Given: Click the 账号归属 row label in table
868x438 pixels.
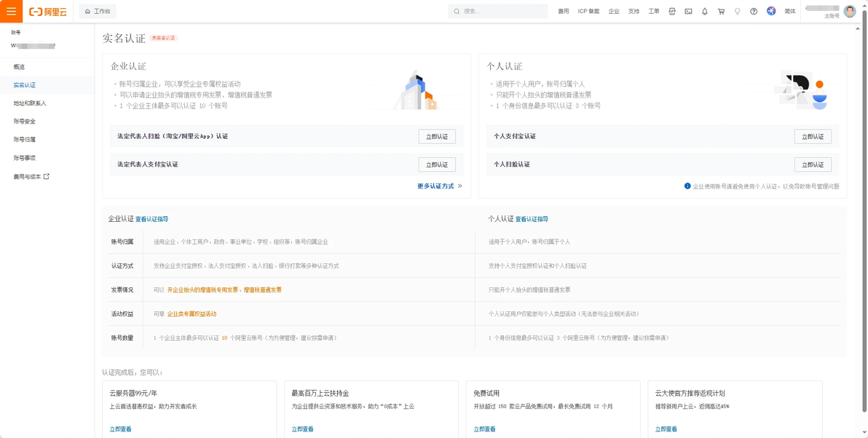Looking at the screenshot, I should click(x=122, y=242).
